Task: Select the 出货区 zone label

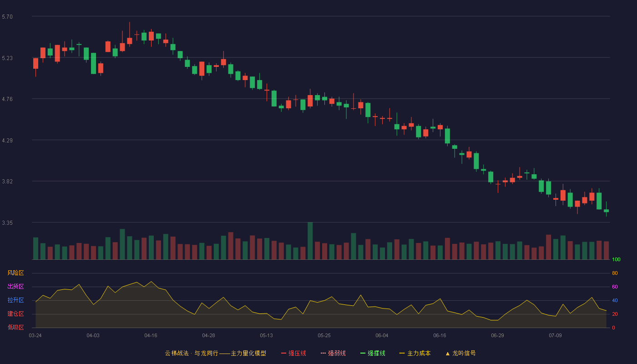Action: point(15,287)
